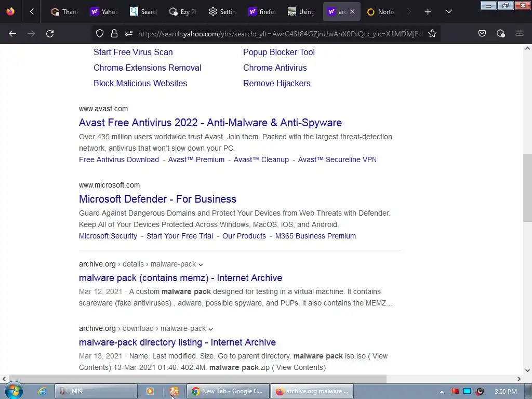Switch to the Settings tab
Screen dimensions: 532x399
pos(222,11)
